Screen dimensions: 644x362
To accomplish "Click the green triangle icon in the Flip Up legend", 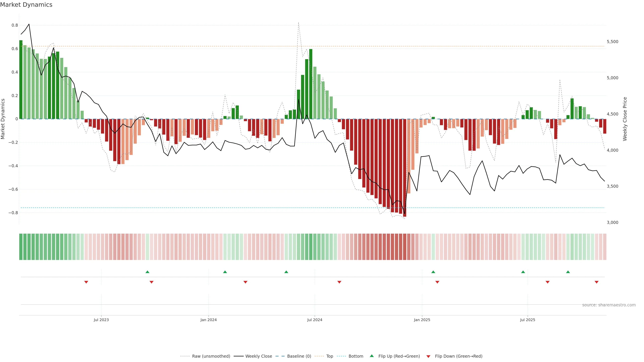I will tap(372, 356).
